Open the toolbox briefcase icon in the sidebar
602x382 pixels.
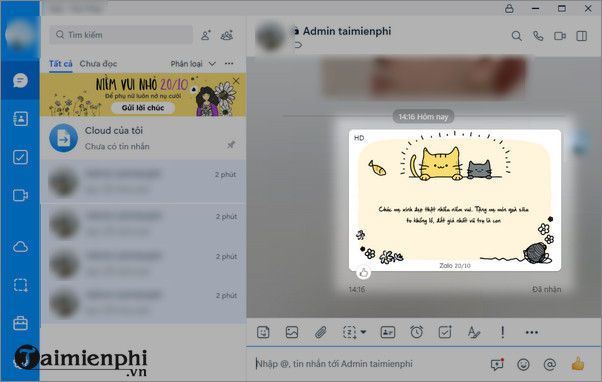point(20,323)
